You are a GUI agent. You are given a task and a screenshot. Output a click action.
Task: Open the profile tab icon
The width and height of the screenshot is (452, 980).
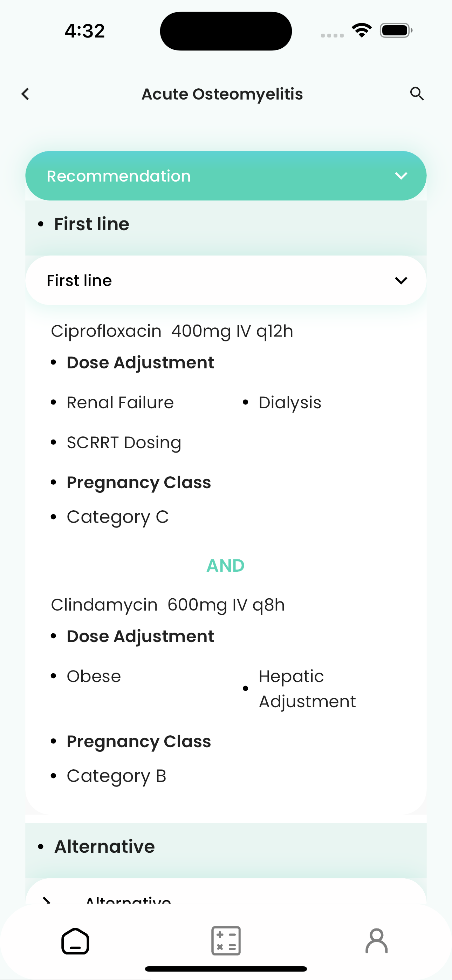coord(377,941)
